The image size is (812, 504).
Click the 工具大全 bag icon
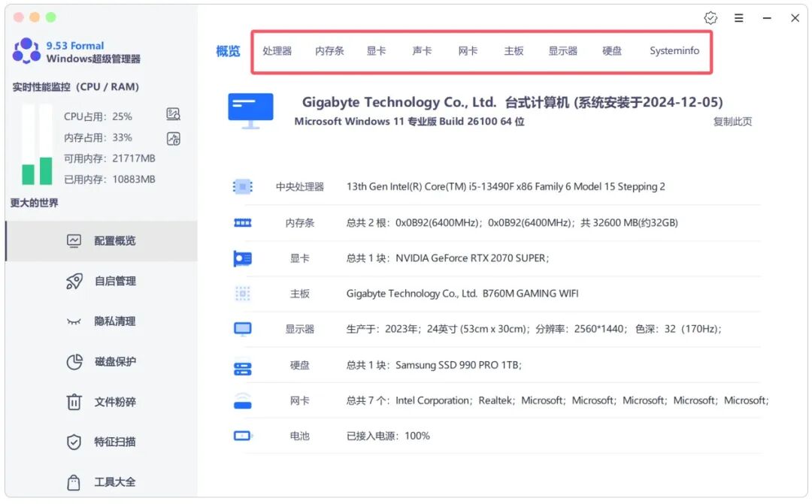(74, 482)
